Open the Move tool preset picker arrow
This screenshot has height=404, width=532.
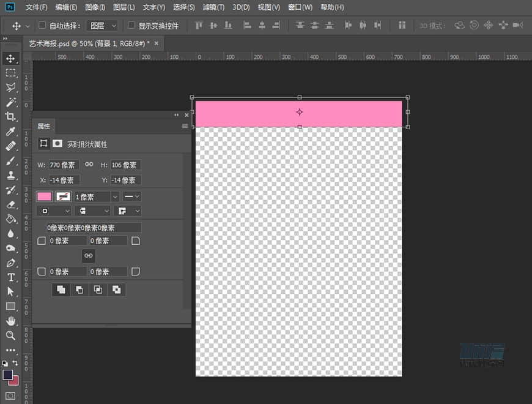pos(28,26)
